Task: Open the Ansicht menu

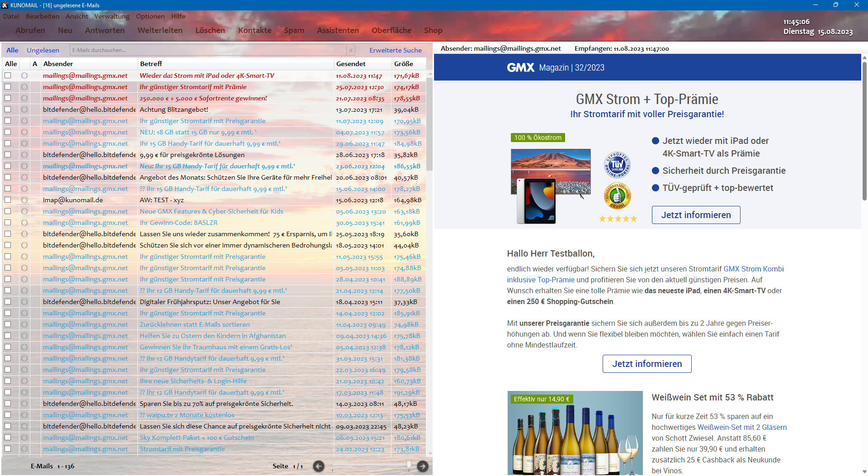Action: pyautogui.click(x=77, y=16)
